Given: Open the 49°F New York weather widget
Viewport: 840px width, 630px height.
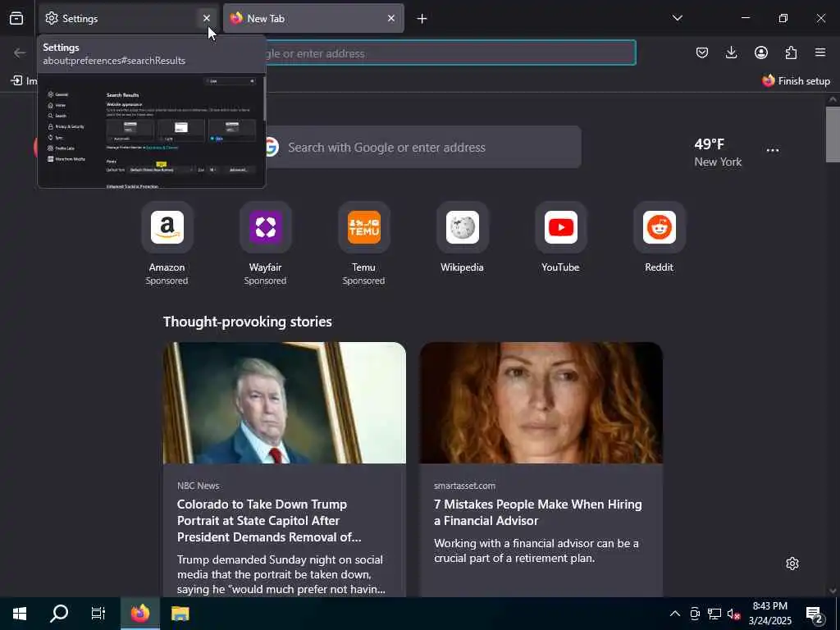Looking at the screenshot, I should (x=718, y=152).
